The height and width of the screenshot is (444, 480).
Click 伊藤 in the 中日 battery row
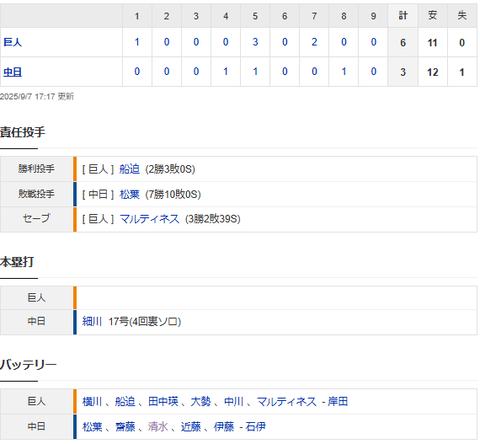point(224,426)
